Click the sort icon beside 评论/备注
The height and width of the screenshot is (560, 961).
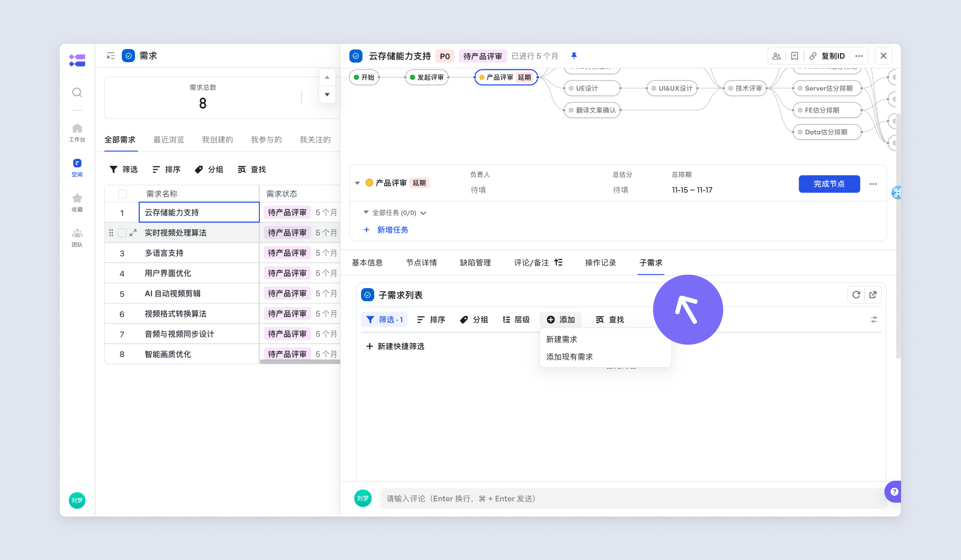pos(558,262)
